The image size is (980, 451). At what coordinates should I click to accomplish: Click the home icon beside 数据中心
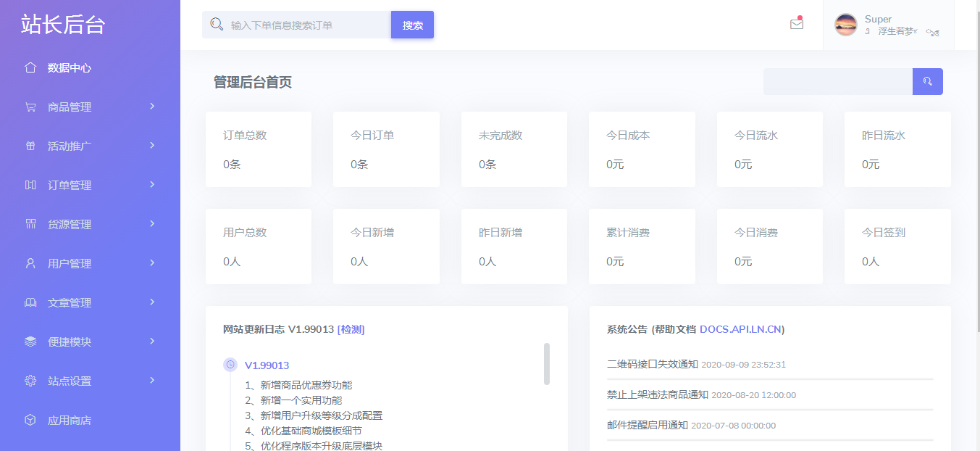(x=30, y=67)
